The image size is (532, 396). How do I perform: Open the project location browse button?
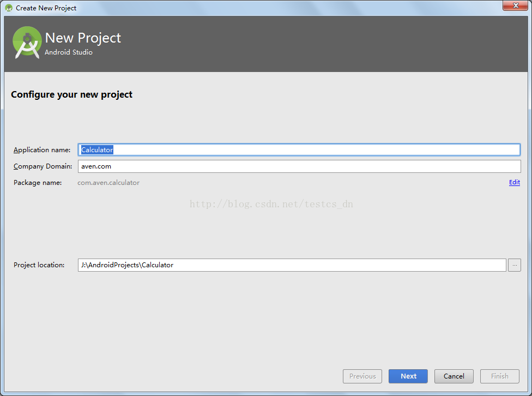point(515,265)
